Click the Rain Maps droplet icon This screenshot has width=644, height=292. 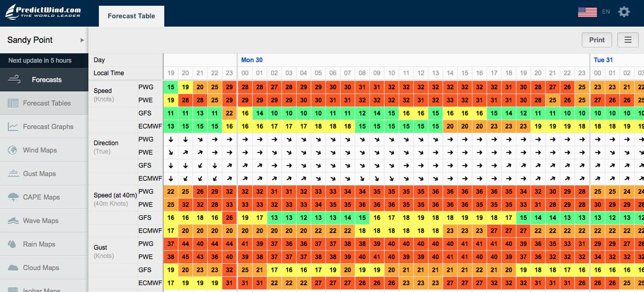point(14,244)
